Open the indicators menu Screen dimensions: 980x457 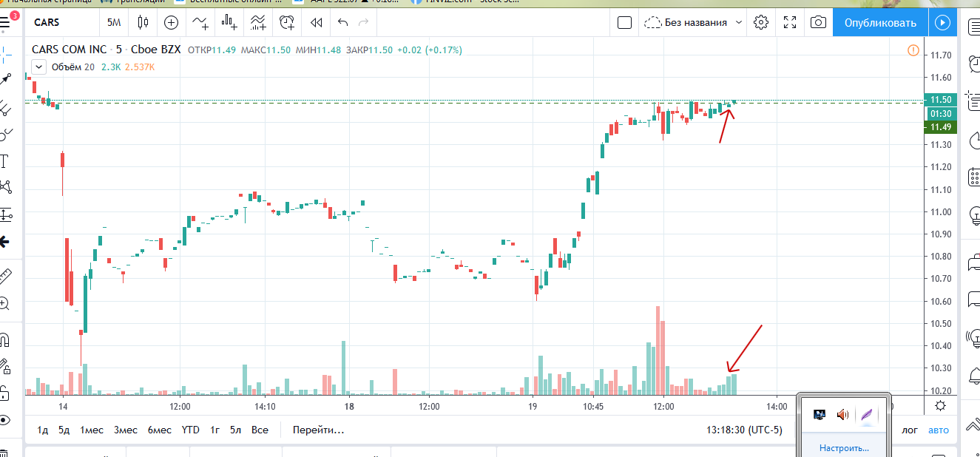(x=200, y=22)
